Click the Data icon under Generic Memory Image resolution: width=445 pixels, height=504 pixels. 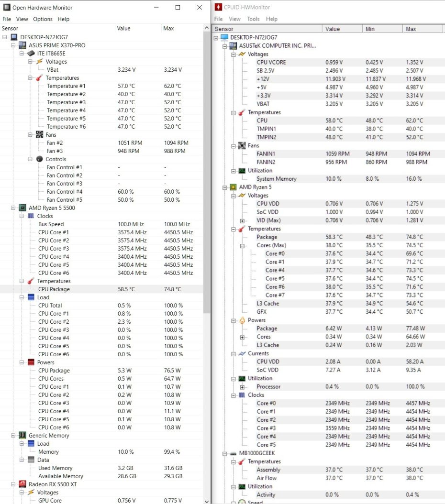coord(31,460)
